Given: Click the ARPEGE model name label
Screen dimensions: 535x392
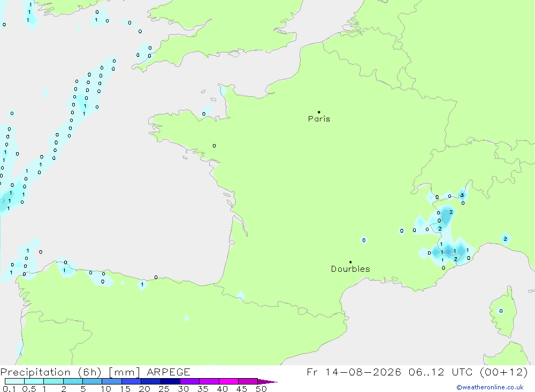Looking at the screenshot, I should click(x=169, y=372).
